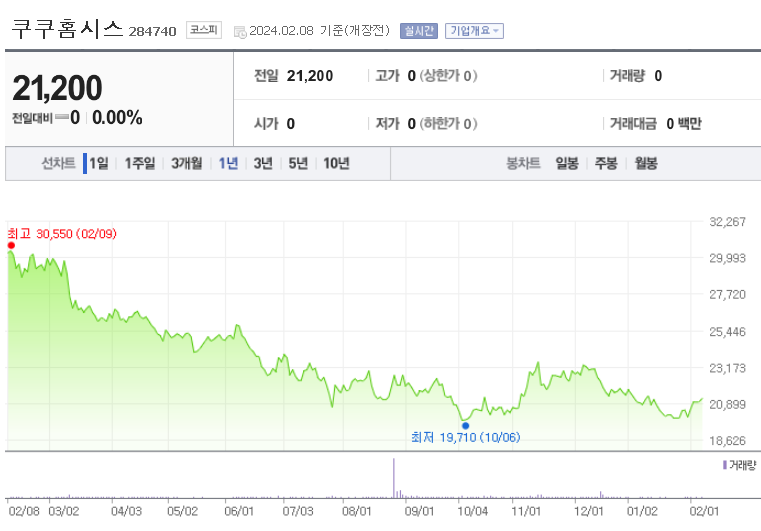Viewport: 761px width, 531px height.
Task: Click the 저가 low price entry
Action: [x=426, y=124]
